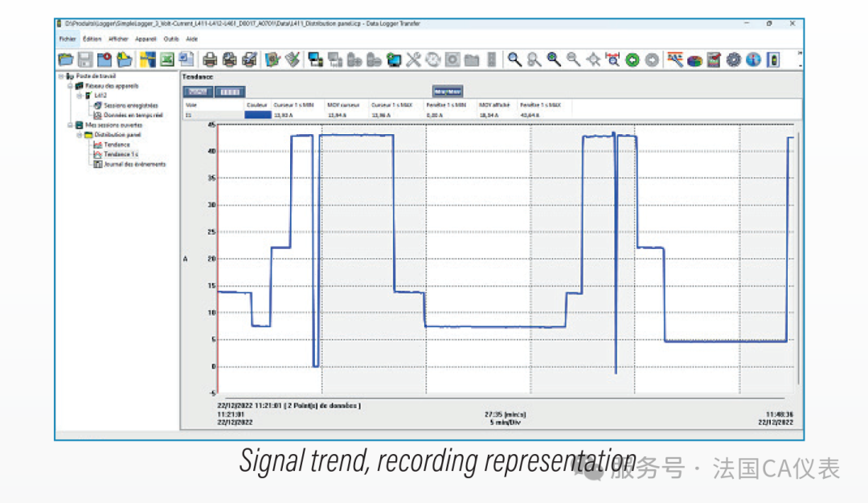
Task: Open the Fichier menu
Action: pyautogui.click(x=67, y=39)
